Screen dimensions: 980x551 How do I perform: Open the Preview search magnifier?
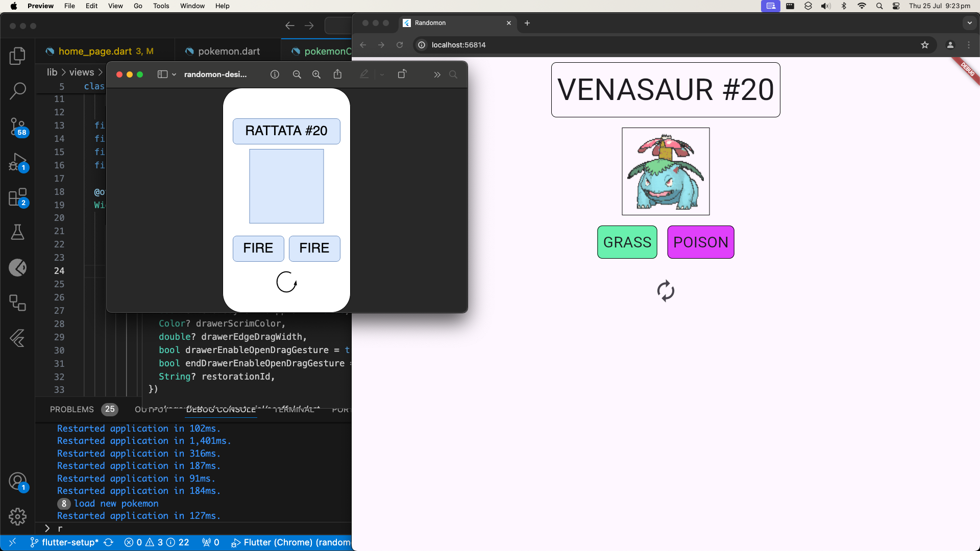tap(453, 74)
